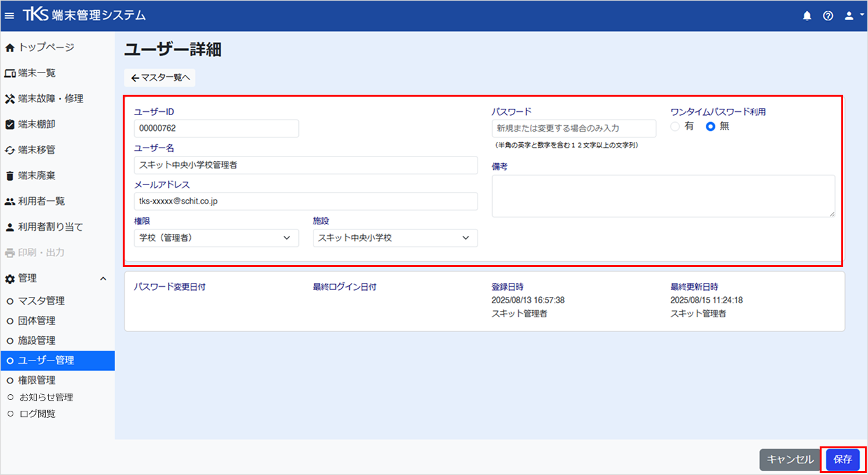Screen dimensions: 868x475
Task: Open the hamburger menu icon
Action: click(x=10, y=15)
